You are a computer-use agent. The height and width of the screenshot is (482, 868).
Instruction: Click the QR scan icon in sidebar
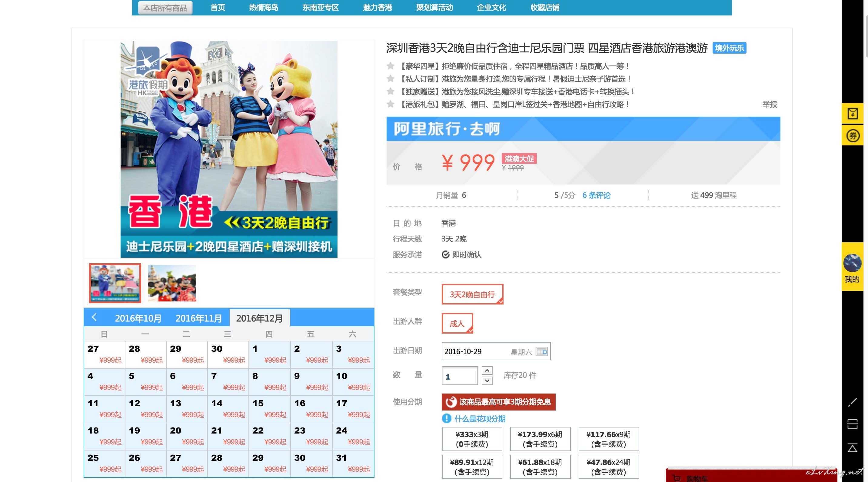[x=853, y=424]
